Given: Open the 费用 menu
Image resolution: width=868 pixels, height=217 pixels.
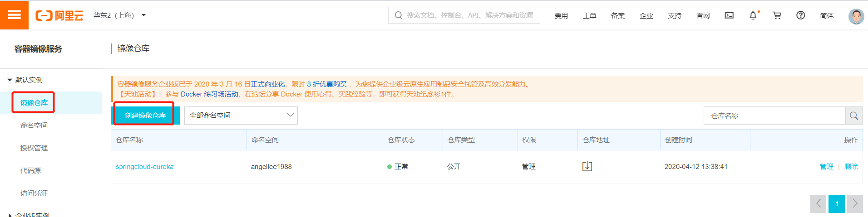Looking at the screenshot, I should [x=561, y=16].
